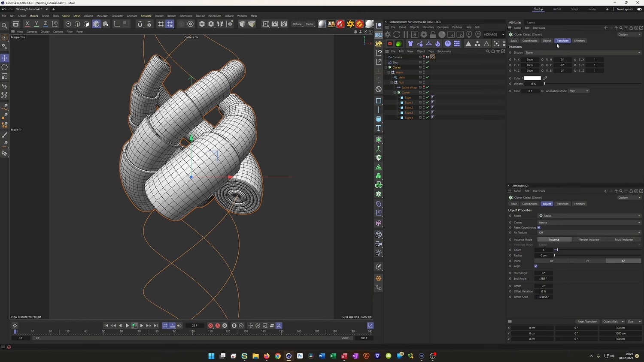644x362 pixels.
Task: Switch to the UVEdit layout
Action: pyautogui.click(x=557, y=9)
